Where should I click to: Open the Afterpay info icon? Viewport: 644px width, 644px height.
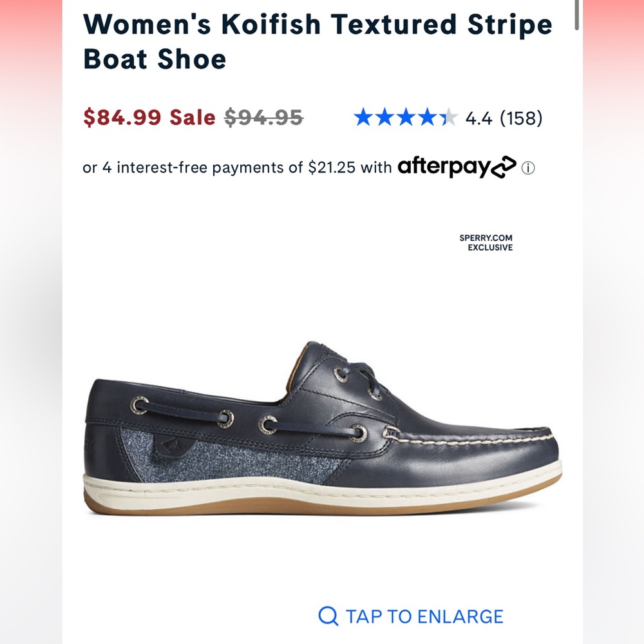529,167
